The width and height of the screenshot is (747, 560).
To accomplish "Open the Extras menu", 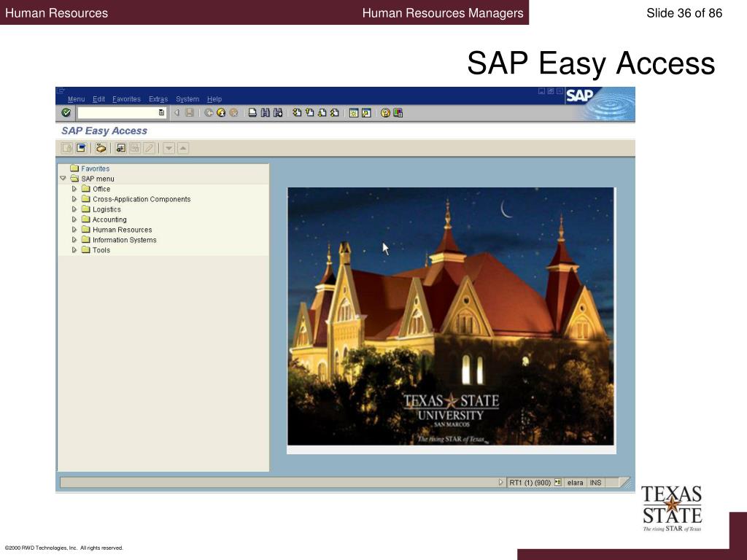I will 158,99.
